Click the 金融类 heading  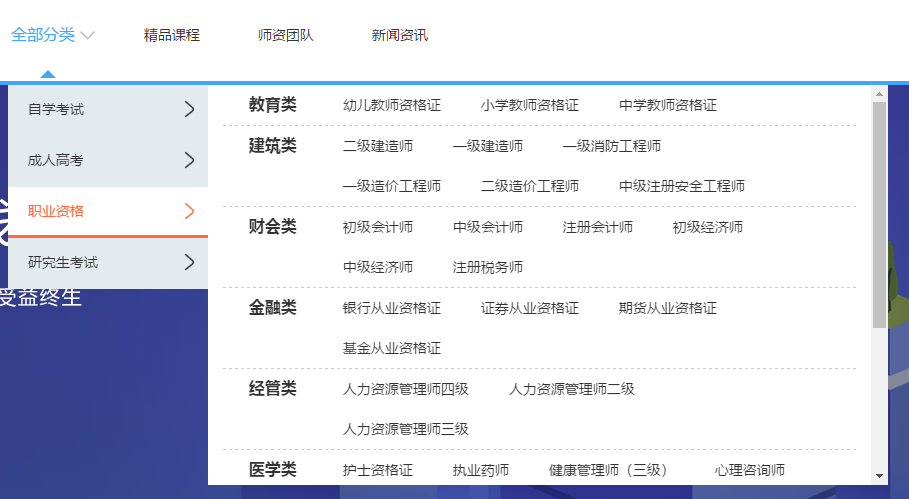[x=272, y=308]
